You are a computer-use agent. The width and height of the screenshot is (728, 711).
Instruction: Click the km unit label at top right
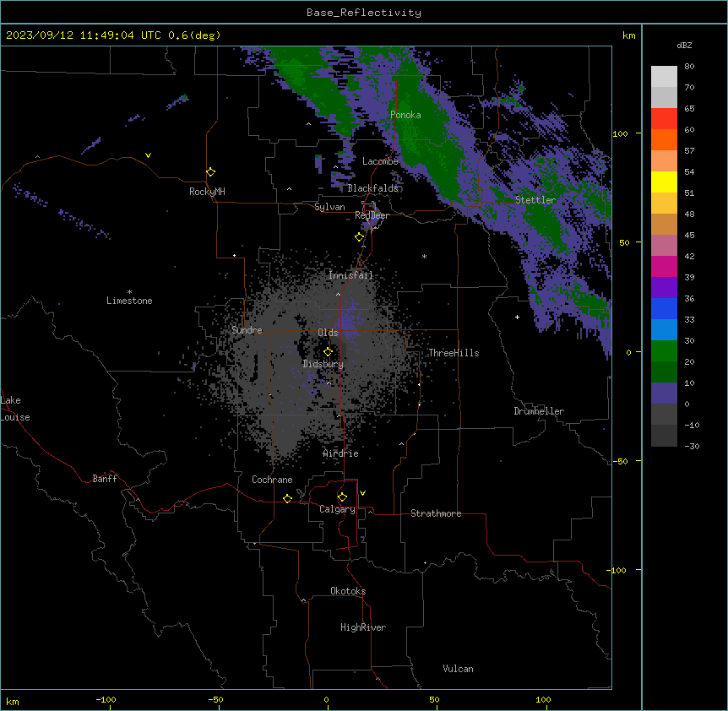pos(628,35)
